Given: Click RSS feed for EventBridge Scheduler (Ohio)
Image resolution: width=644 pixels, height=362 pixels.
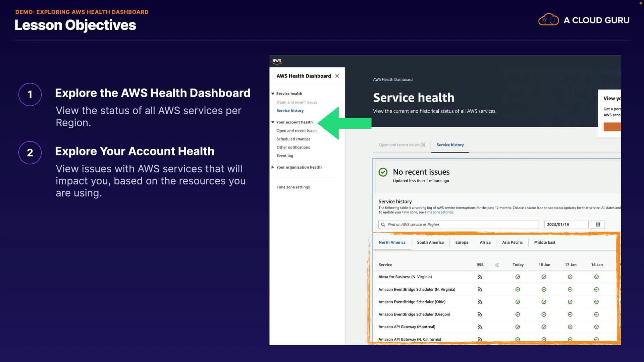Looking at the screenshot, I should click(x=480, y=302).
